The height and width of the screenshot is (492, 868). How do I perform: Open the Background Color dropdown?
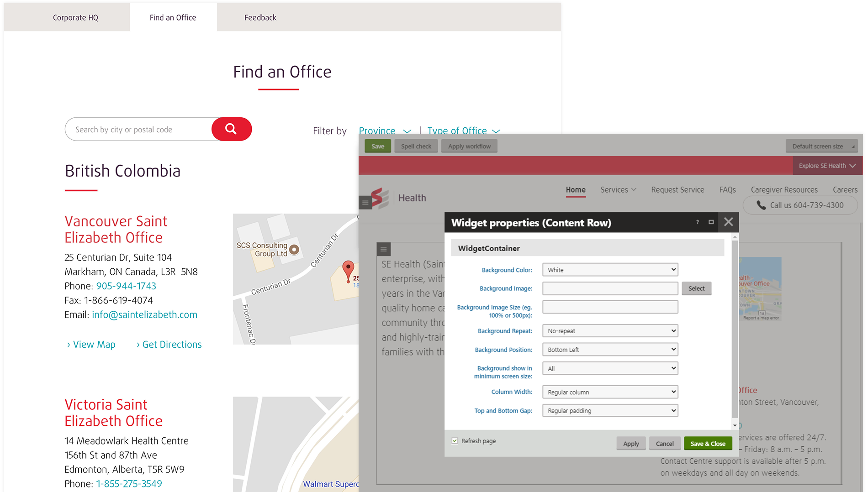(x=609, y=270)
